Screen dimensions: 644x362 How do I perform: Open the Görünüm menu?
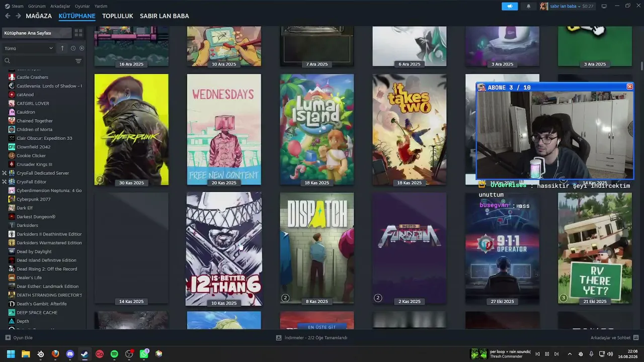click(37, 6)
